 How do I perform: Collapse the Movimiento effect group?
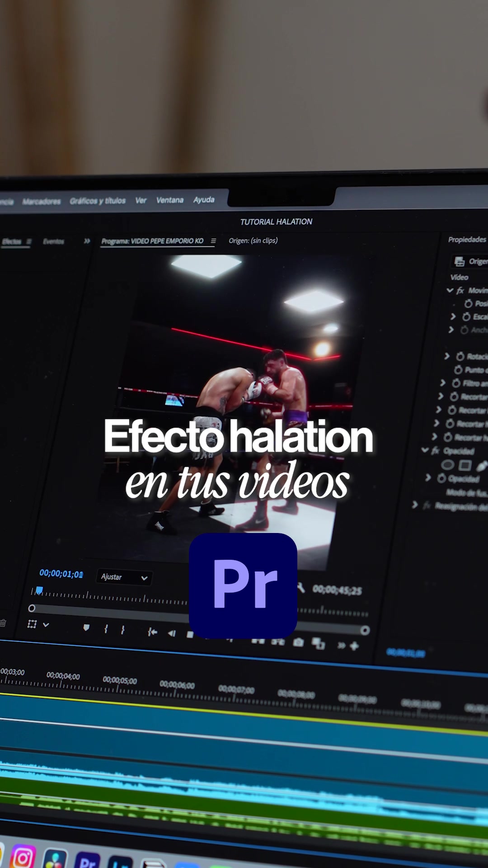(x=450, y=290)
